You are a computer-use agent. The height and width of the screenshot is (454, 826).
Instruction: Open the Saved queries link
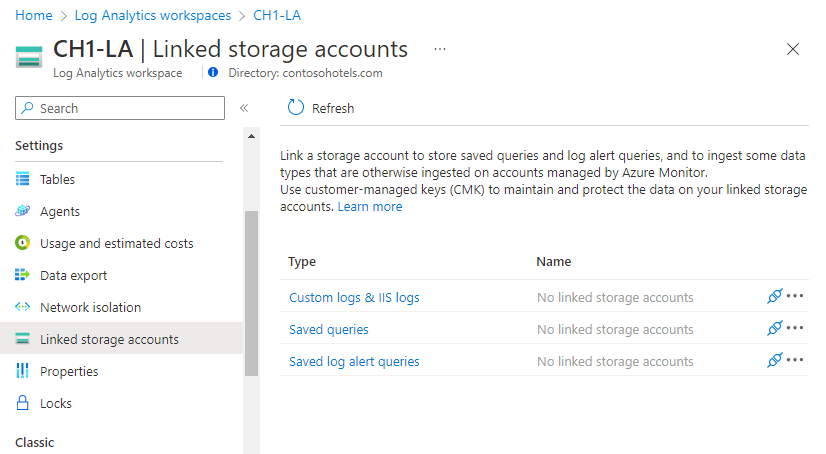329,329
